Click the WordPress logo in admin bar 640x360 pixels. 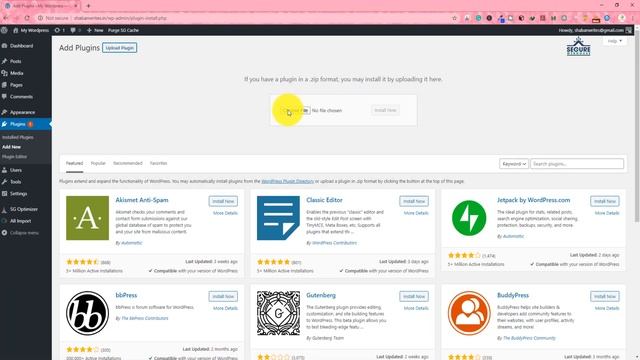point(4,30)
